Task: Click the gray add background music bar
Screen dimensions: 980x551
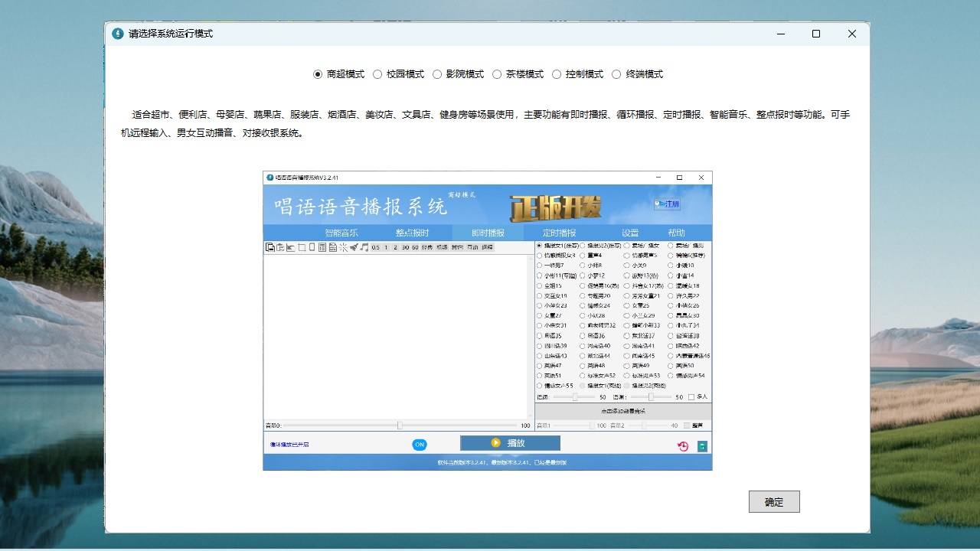Action: tap(622, 412)
